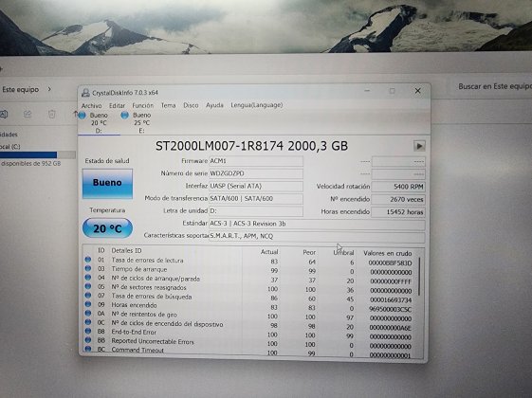
Task: Click the Firmware field ACM1
Action: tap(256, 161)
